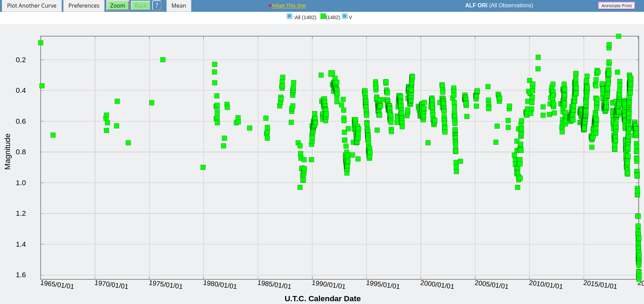Select the brightest data point at chart top right
This screenshot has height=304, width=644.
(x=618, y=36)
